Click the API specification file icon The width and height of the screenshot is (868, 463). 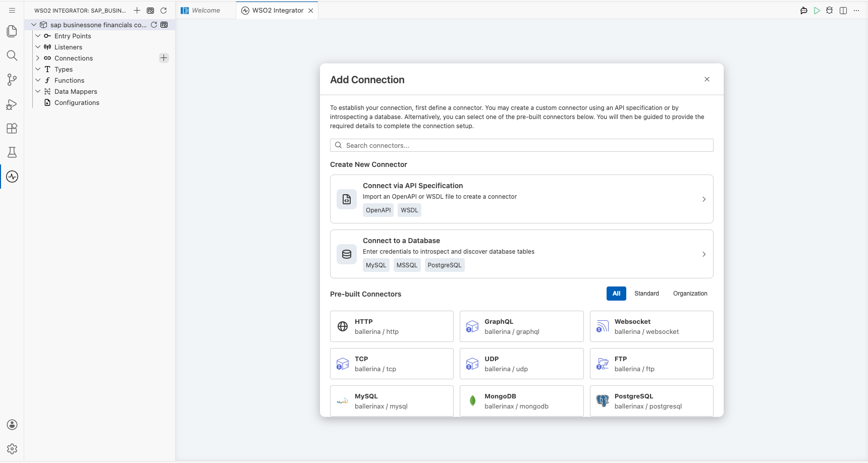[x=347, y=199]
